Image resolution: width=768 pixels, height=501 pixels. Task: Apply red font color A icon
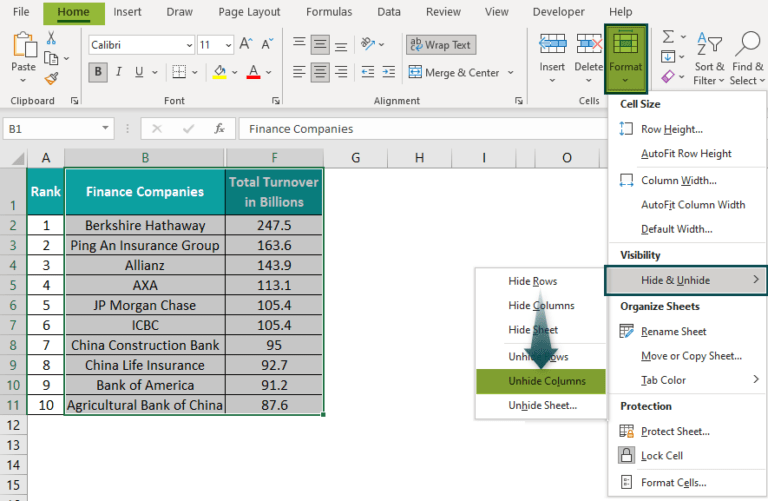(253, 72)
